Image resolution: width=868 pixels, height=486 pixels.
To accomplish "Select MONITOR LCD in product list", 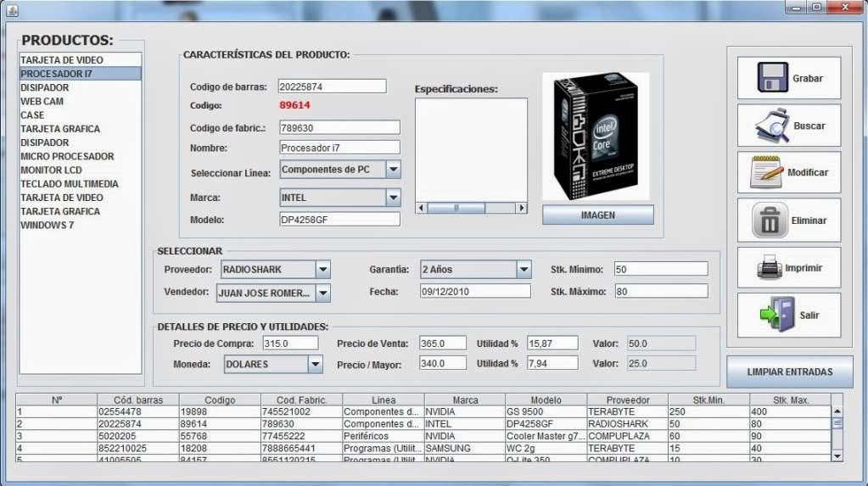I will [81, 170].
